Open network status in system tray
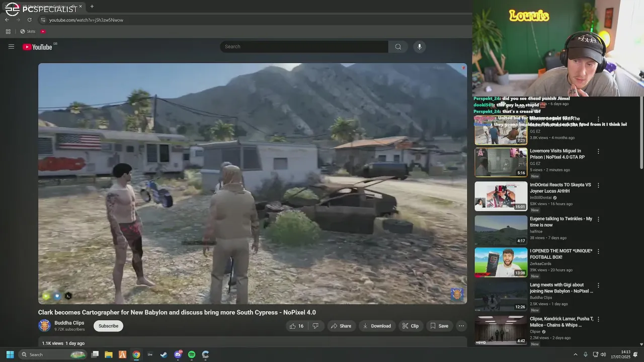This screenshot has height=362, width=644. 595,354
